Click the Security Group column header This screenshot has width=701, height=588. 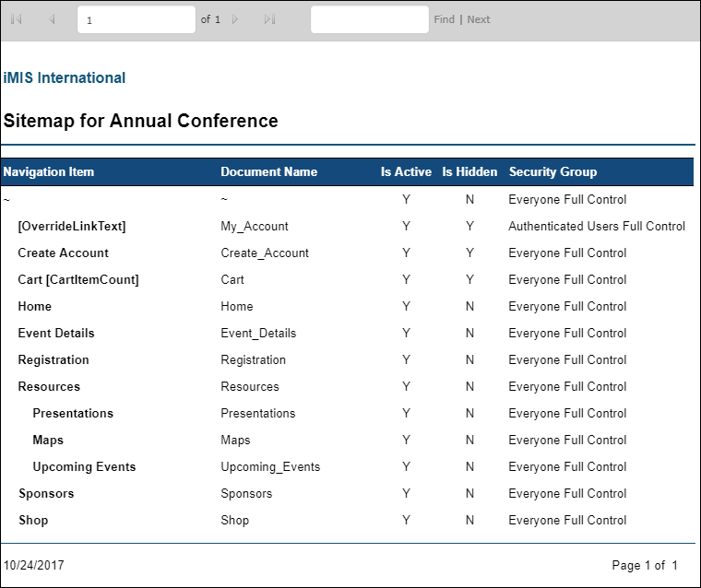[553, 171]
